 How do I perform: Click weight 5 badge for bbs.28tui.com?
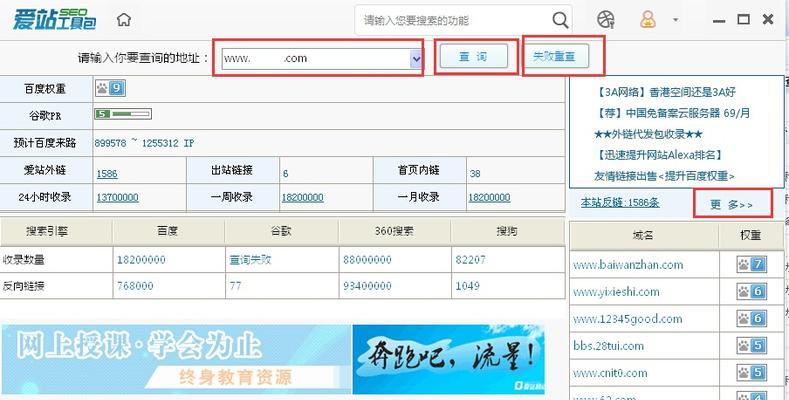pyautogui.click(x=752, y=346)
